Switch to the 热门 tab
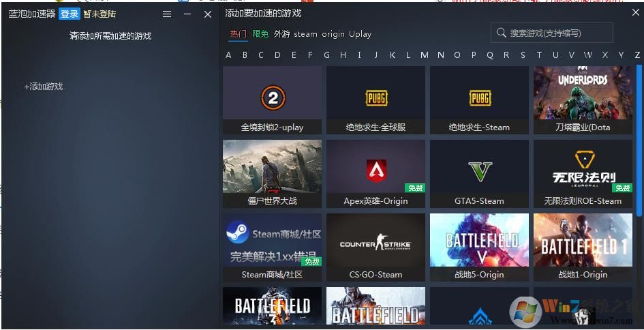 click(238, 34)
